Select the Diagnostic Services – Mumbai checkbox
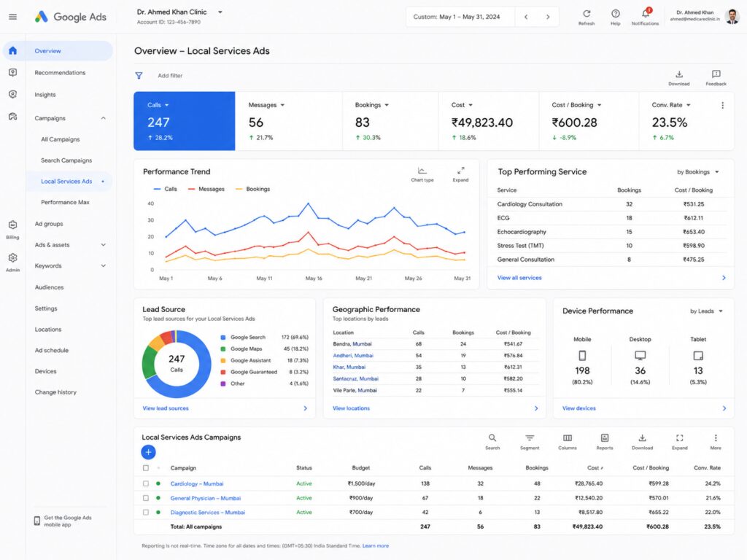Viewport: 747px width, 560px height. click(x=146, y=513)
